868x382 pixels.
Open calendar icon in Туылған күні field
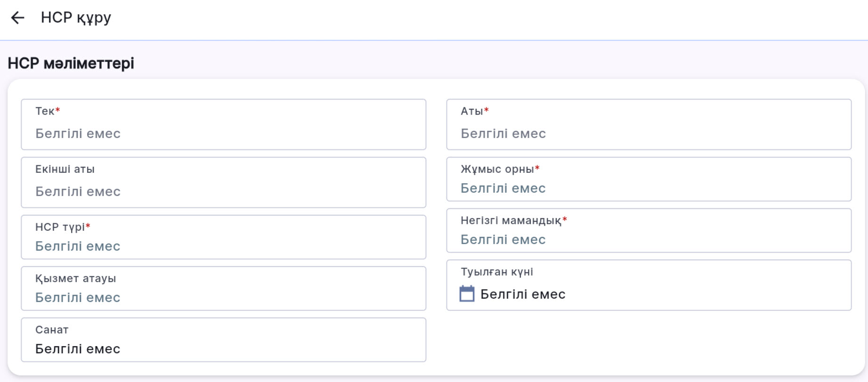[x=467, y=294]
